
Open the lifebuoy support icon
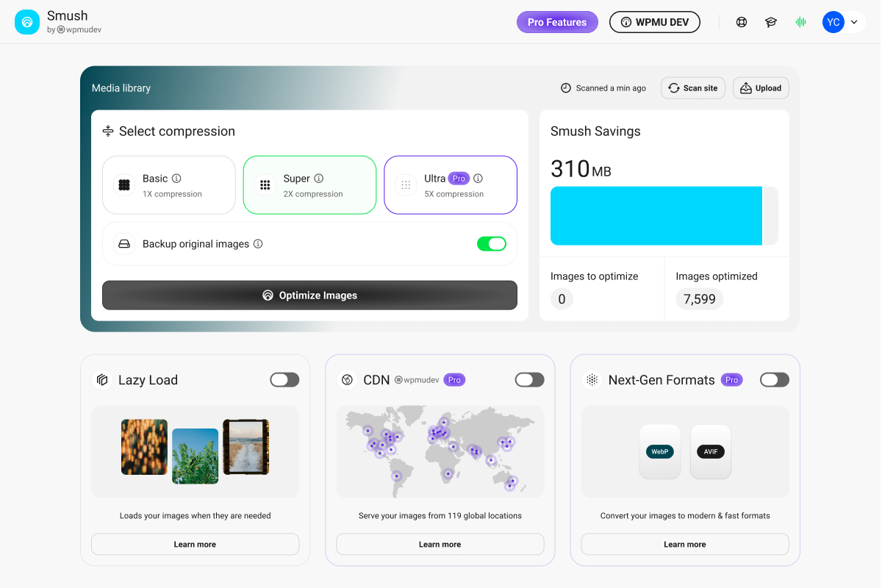[742, 22]
